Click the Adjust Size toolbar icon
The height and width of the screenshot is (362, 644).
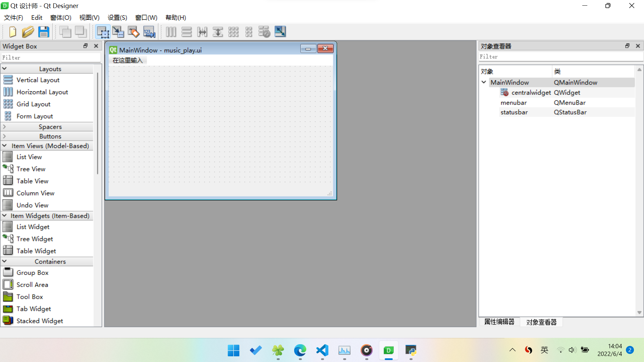pyautogui.click(x=280, y=32)
